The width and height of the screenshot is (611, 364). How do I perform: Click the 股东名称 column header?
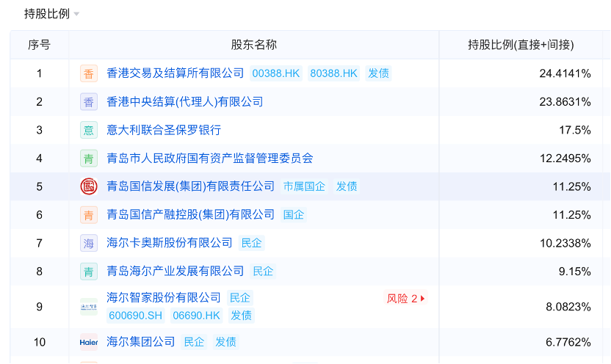(x=254, y=45)
